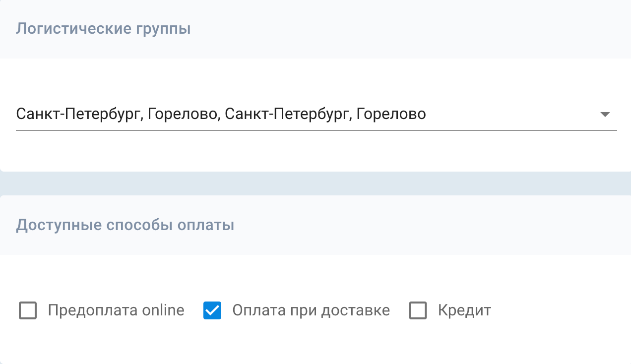This screenshot has height=364, width=631.
Task: Click the Предоплата online label text
Action: (x=116, y=311)
